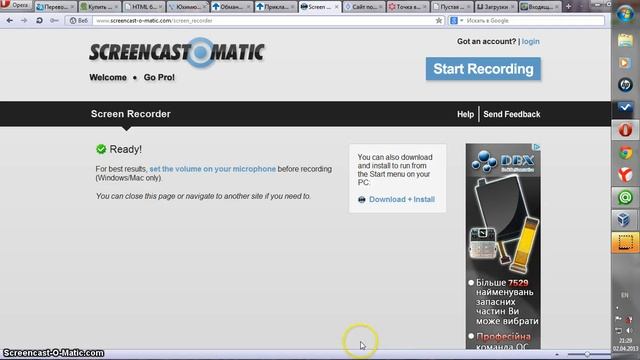Viewport: 640px width, 360px height.
Task: Click Send Feedback in the black bar
Action: (512, 114)
